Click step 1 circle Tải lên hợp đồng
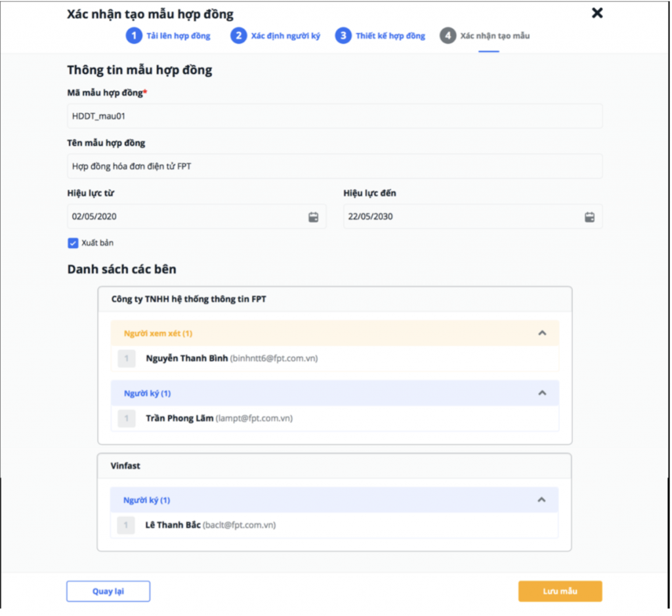Viewport: 672px width, 616px height. [x=134, y=35]
